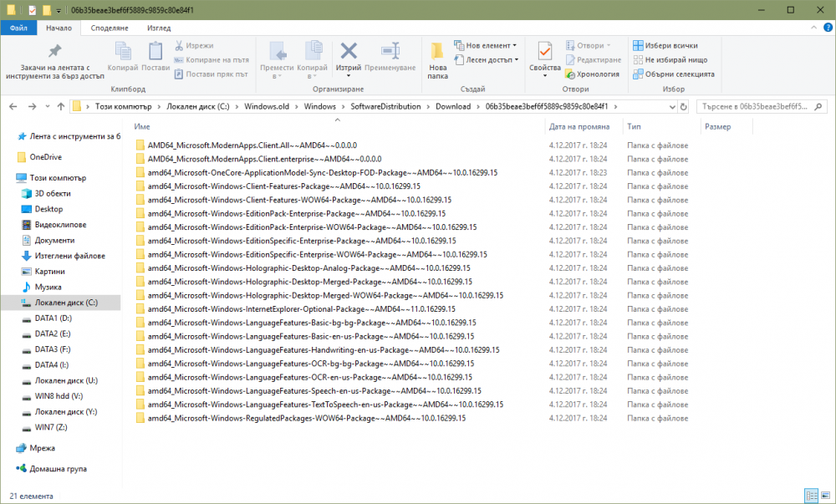Open Музика in sidebar
This screenshot has width=836, height=504.
tap(48, 288)
